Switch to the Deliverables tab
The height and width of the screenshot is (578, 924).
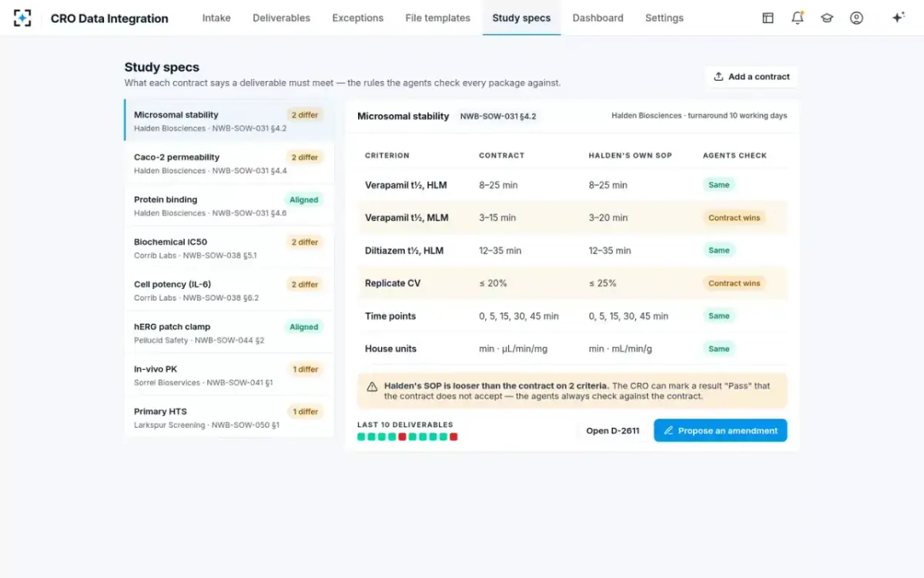tap(281, 18)
